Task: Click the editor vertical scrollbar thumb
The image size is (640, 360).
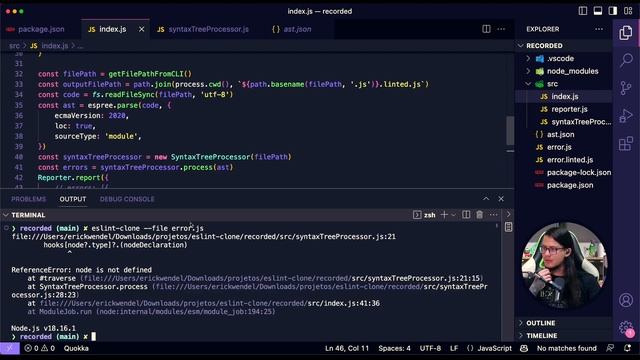Action: coord(510,131)
